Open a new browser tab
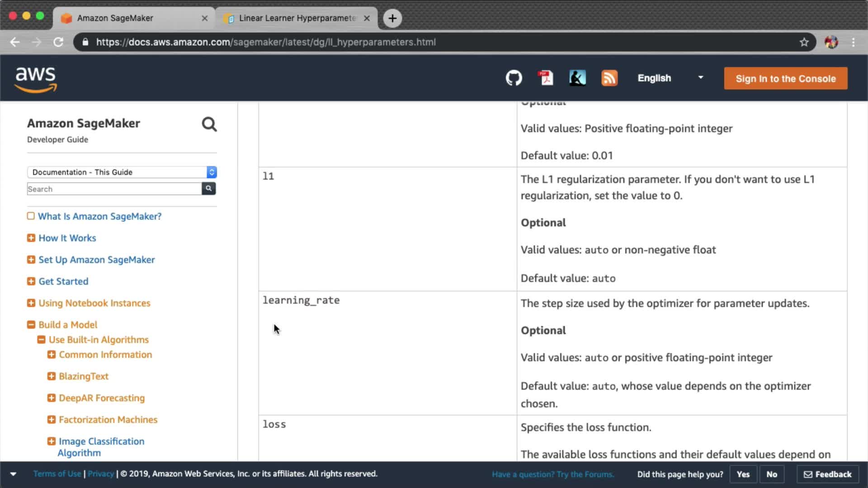The width and height of the screenshot is (868, 488). (392, 18)
